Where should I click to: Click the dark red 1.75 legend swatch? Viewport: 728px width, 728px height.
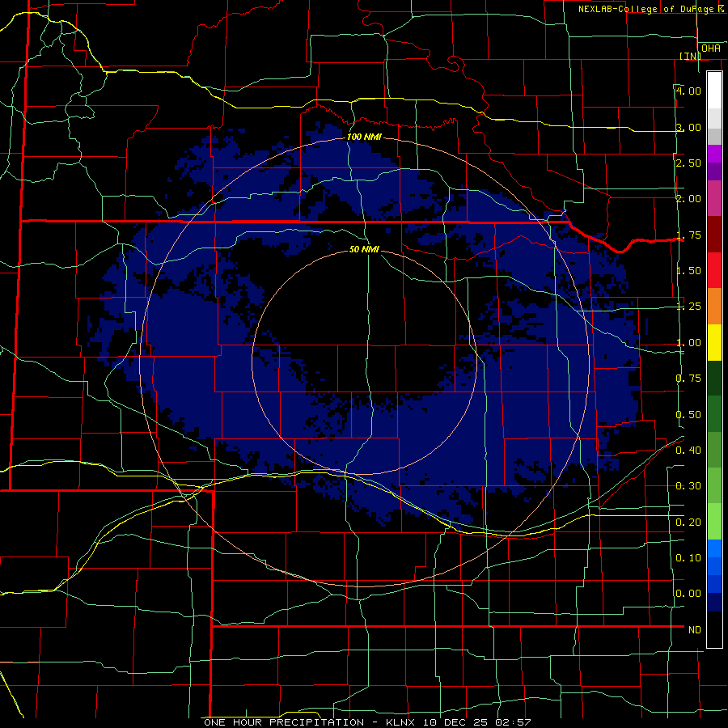714,235
